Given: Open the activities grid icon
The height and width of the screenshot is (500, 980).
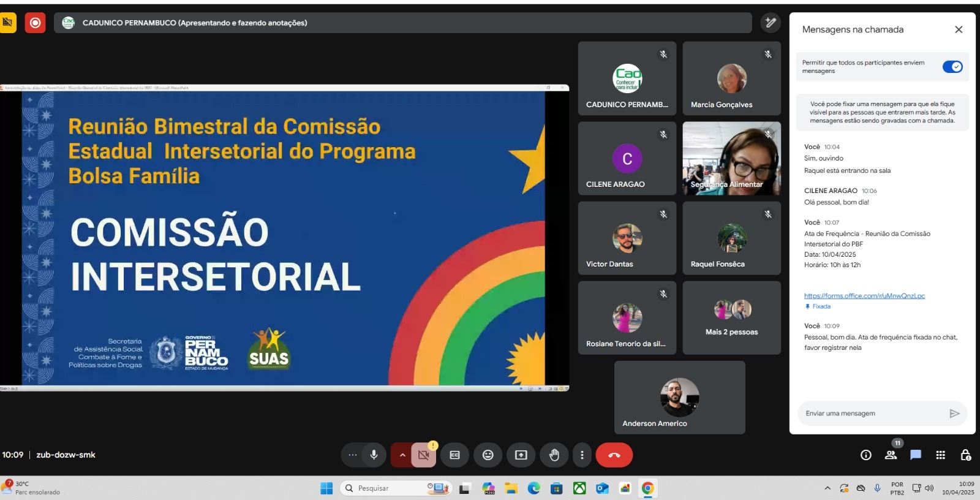Looking at the screenshot, I should point(941,455).
